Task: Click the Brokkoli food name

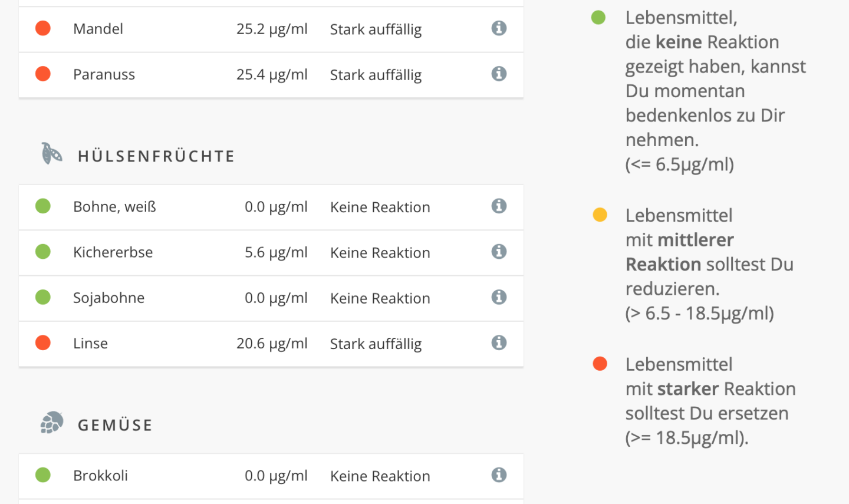Action: point(100,476)
